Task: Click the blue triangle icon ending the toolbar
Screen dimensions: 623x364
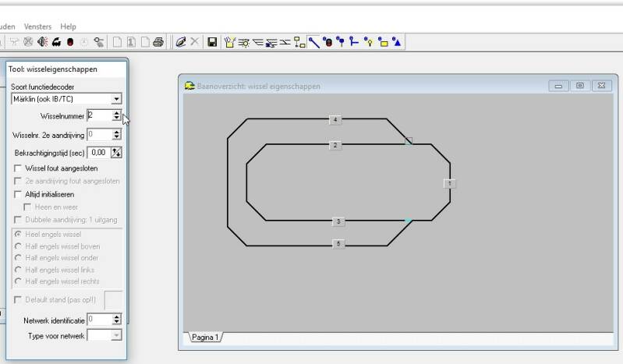Action: tap(396, 42)
